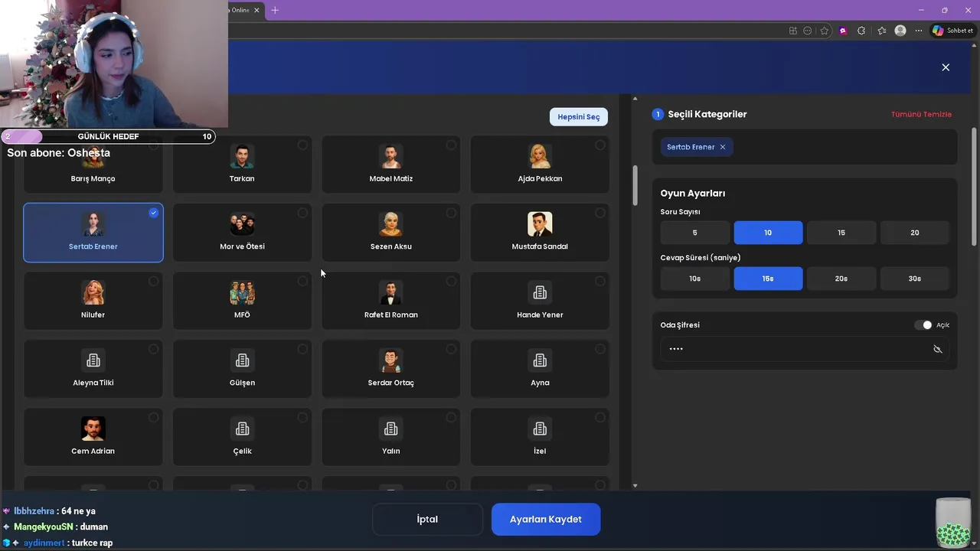The width and height of the screenshot is (980, 551).
Task: Set question count to 10
Action: click(x=768, y=233)
